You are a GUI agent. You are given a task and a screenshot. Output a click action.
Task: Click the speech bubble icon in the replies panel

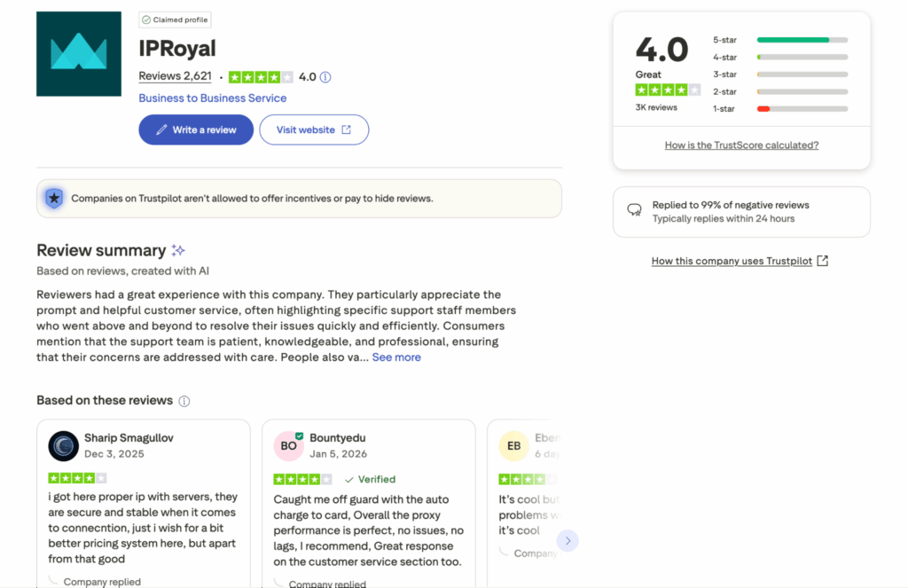(x=634, y=211)
